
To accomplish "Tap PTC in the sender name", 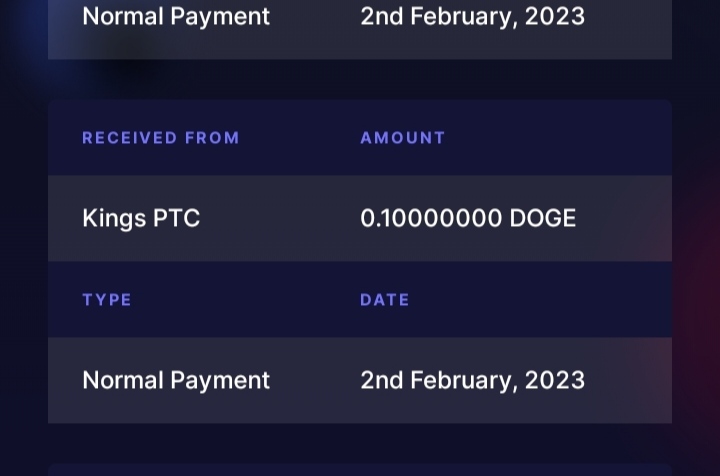I will [x=176, y=218].
